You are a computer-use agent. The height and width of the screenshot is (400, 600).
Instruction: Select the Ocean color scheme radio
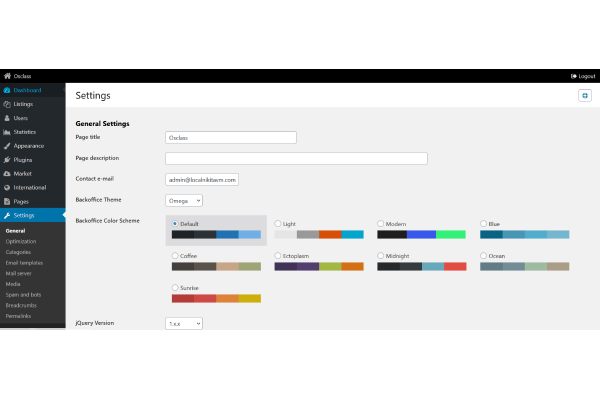coord(484,256)
